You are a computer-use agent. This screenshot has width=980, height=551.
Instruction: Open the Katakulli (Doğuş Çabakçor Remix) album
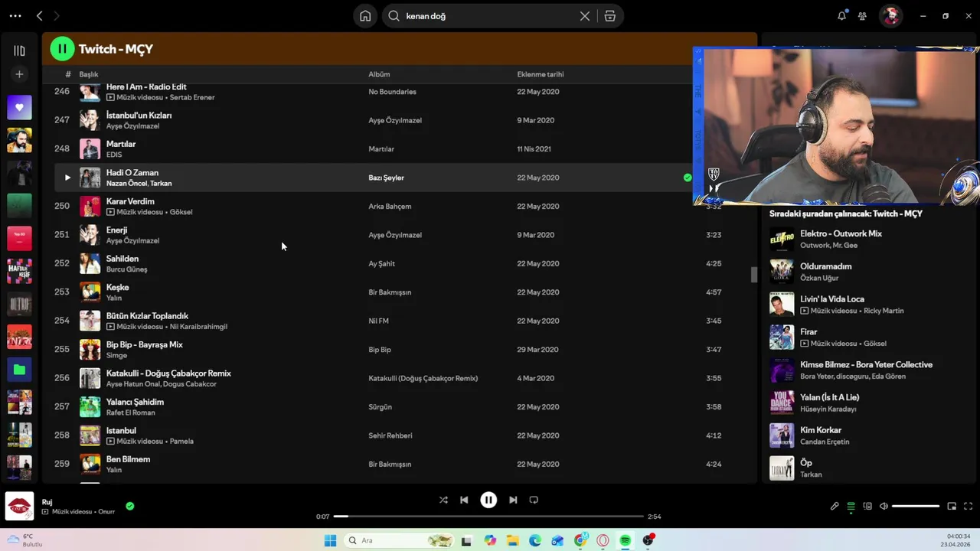423,378
